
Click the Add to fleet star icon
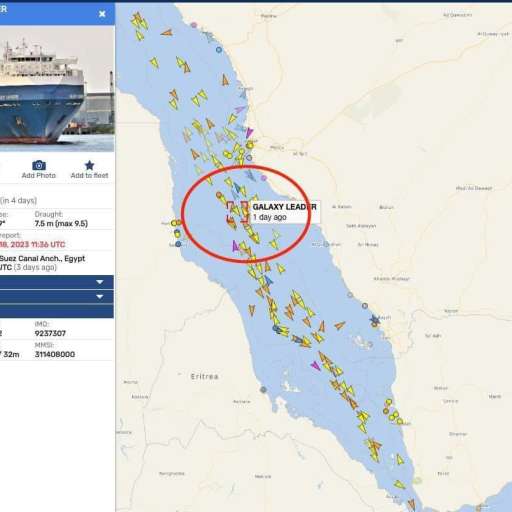point(89,165)
